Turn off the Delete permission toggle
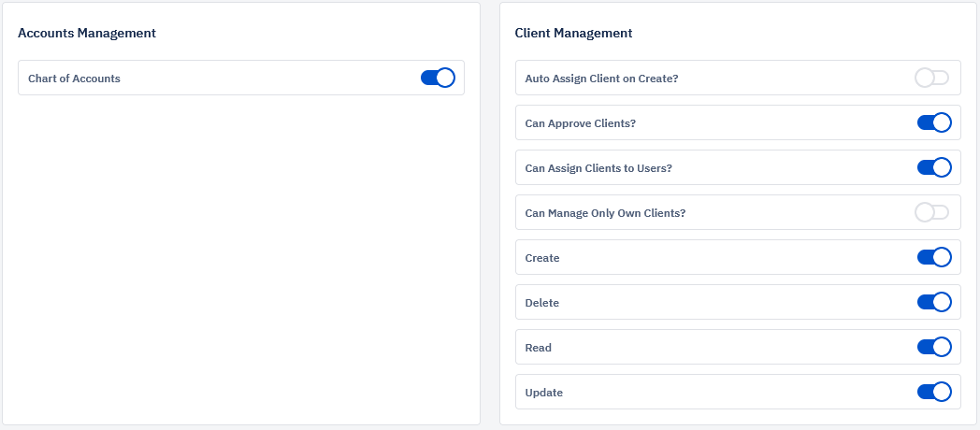The image size is (980, 430). point(934,302)
